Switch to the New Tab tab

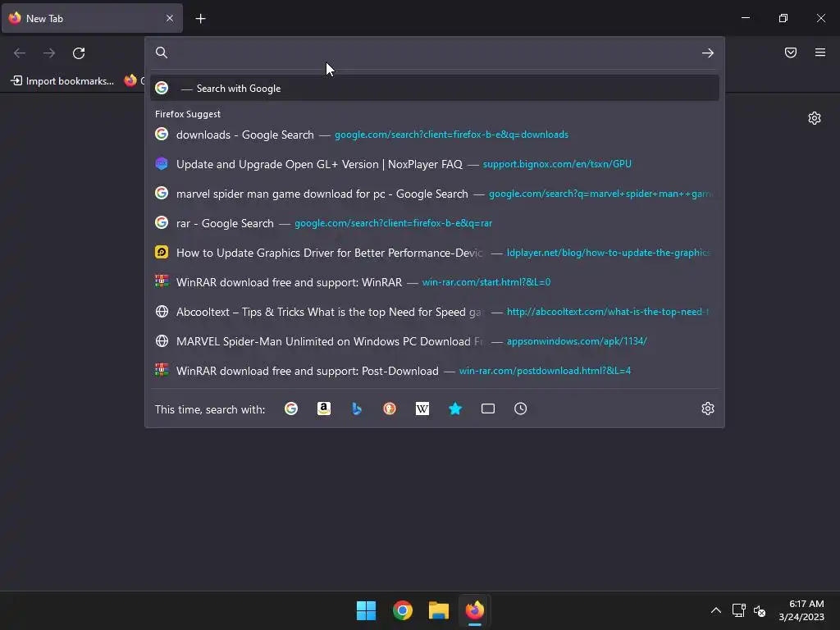92,18
